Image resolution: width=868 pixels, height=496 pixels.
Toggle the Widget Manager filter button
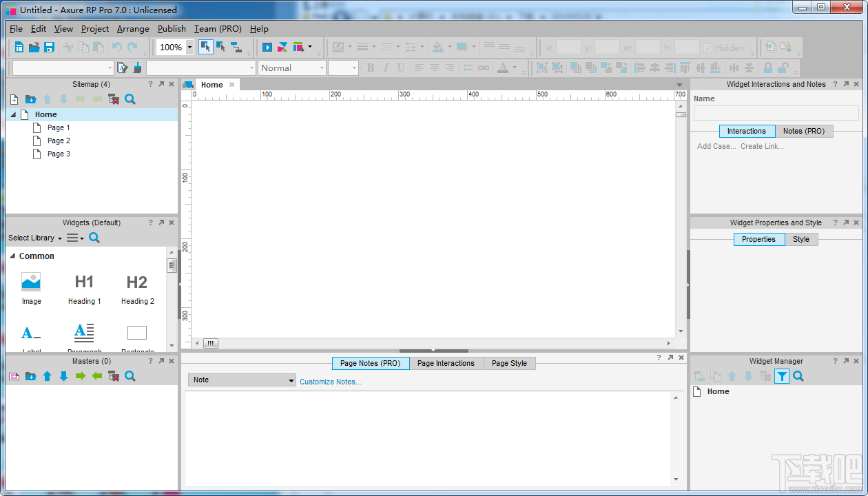click(x=782, y=376)
